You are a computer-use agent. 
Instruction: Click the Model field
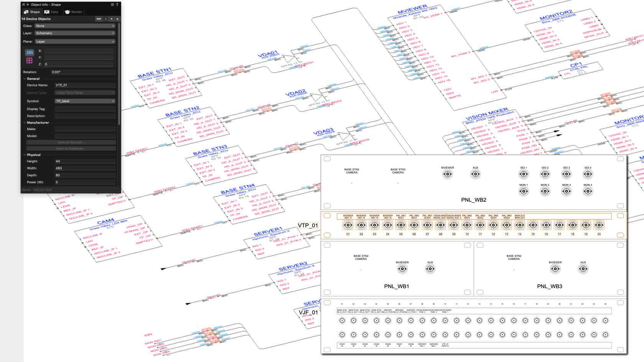[85, 136]
